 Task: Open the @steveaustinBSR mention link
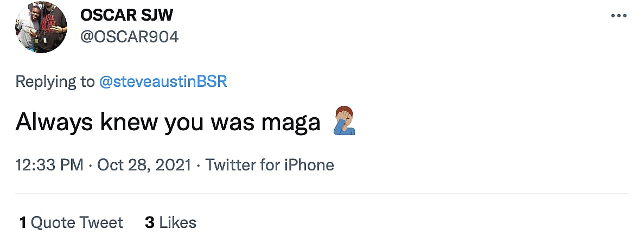[x=163, y=82]
